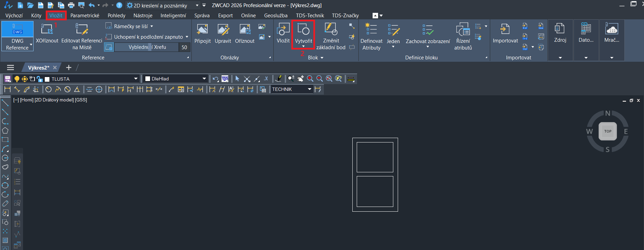Click the Importovat file icon
This screenshot has height=250, width=644.
[505, 30]
